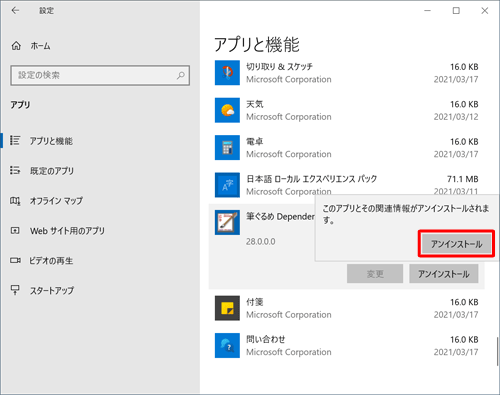Click the popup message このアプリとその関連情報

pyautogui.click(x=406, y=214)
